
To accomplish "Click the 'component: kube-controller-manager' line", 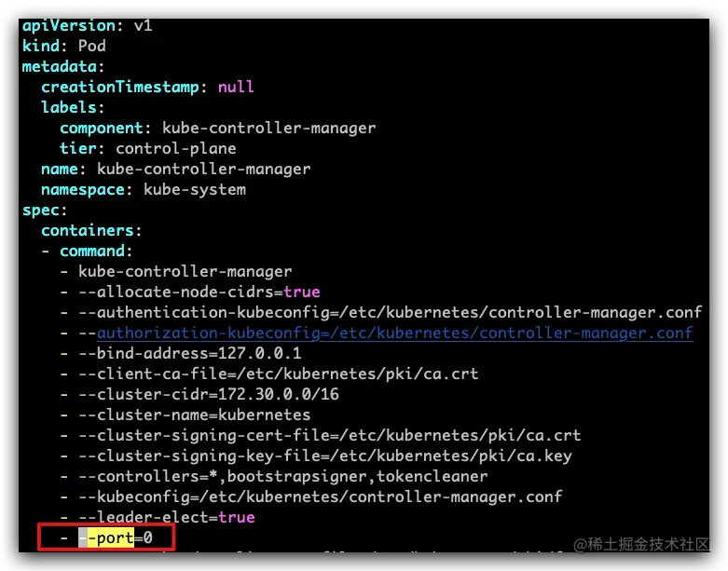I will [x=218, y=128].
